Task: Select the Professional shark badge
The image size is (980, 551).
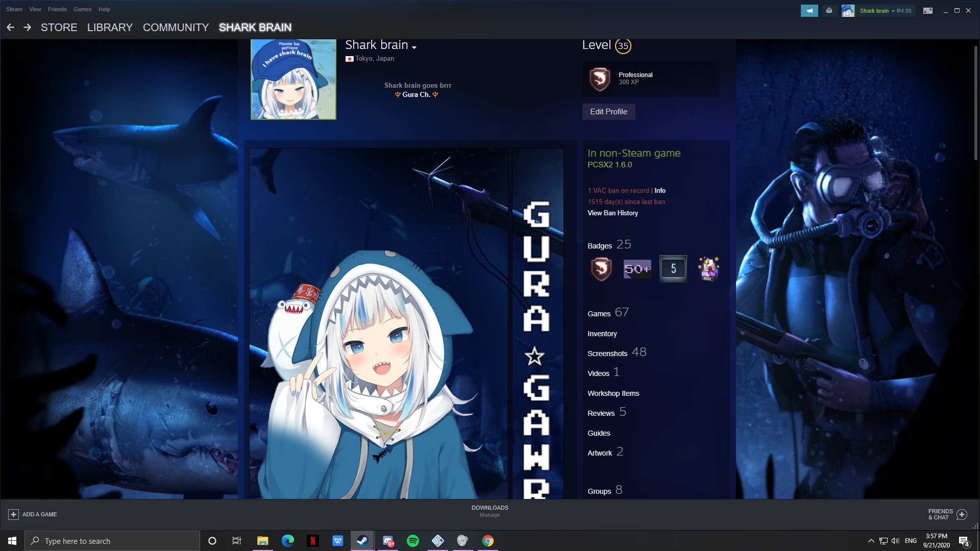Action: 601,269
